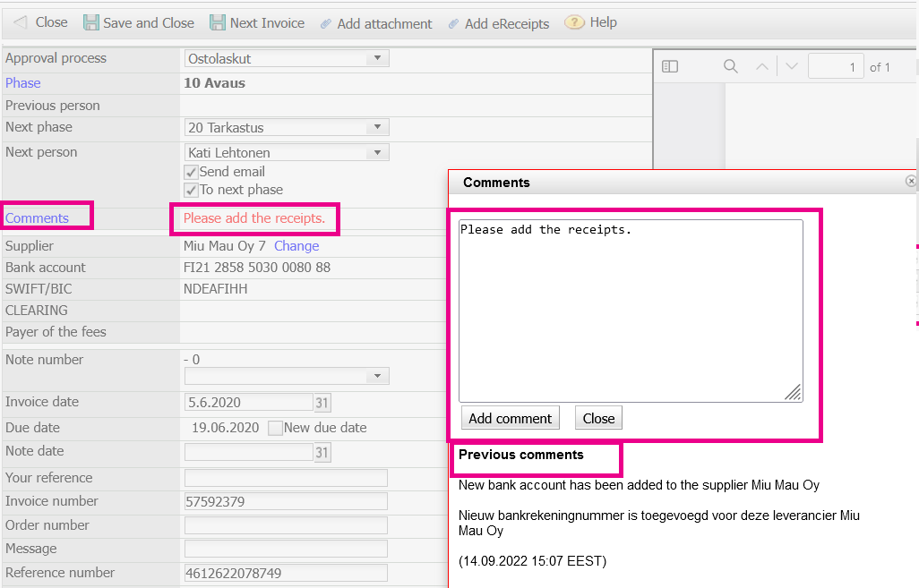Viewport: 919px width, 588px height.
Task: Click the red 'Please add the receipts.' comment
Action: point(253,217)
